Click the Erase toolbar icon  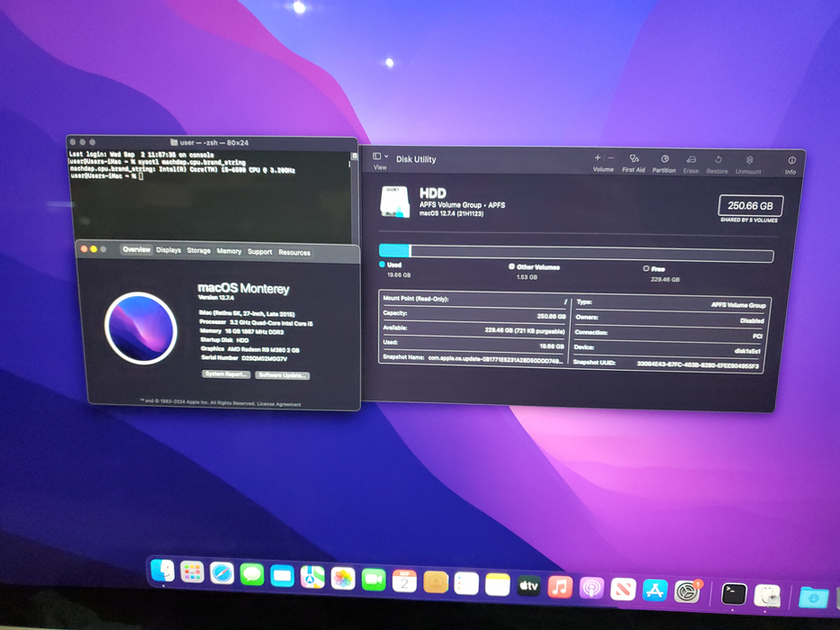click(691, 159)
